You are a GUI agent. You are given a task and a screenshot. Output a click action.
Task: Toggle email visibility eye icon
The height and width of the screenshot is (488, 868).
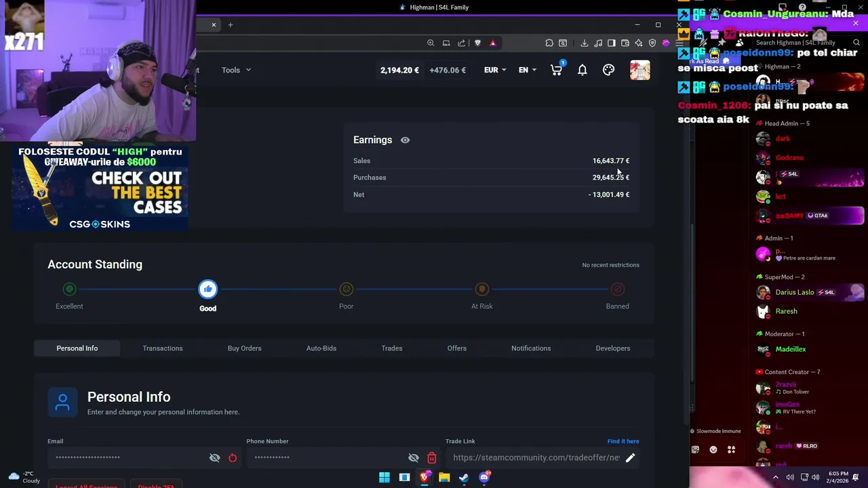pyautogui.click(x=214, y=457)
